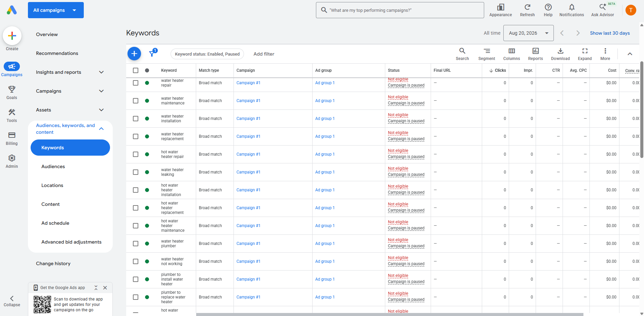Image resolution: width=644 pixels, height=316 pixels.
Task: Open Overview page
Action: pos(47,34)
